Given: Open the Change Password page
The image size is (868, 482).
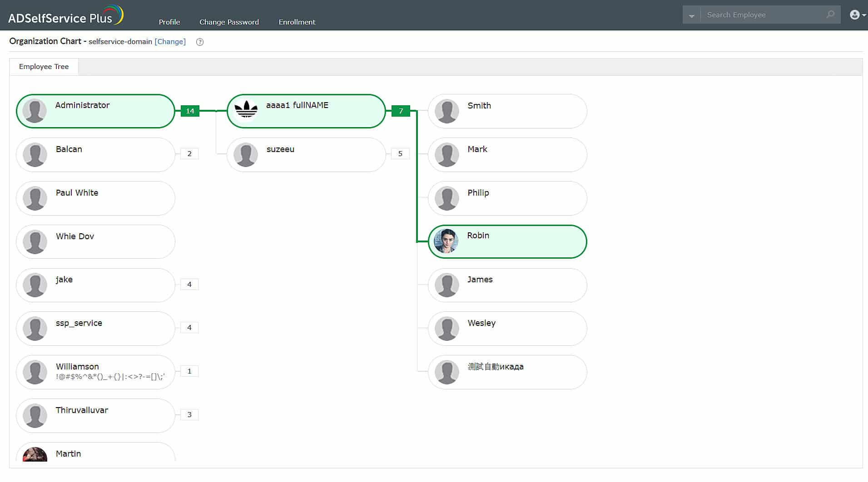Looking at the screenshot, I should point(229,22).
